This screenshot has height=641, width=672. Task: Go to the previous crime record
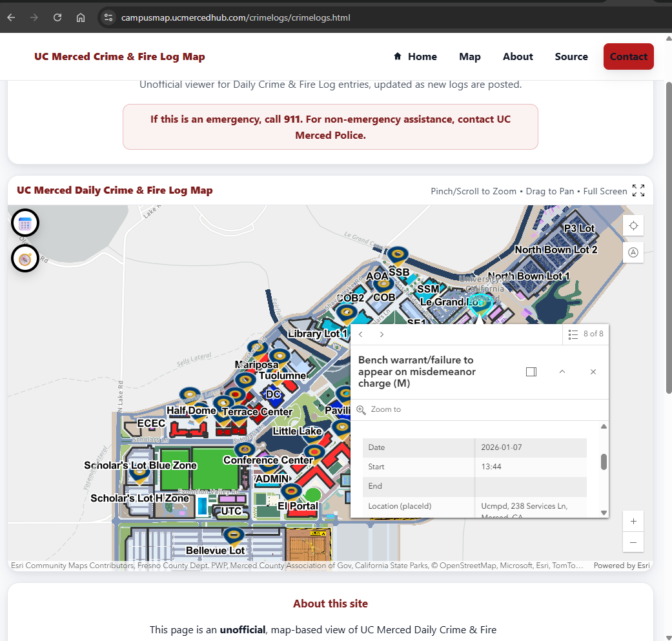(x=361, y=334)
